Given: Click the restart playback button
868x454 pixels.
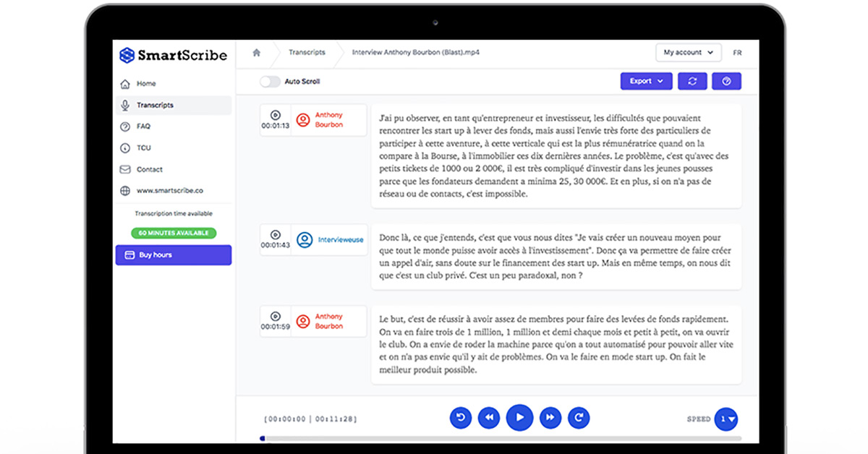Looking at the screenshot, I should [x=461, y=417].
